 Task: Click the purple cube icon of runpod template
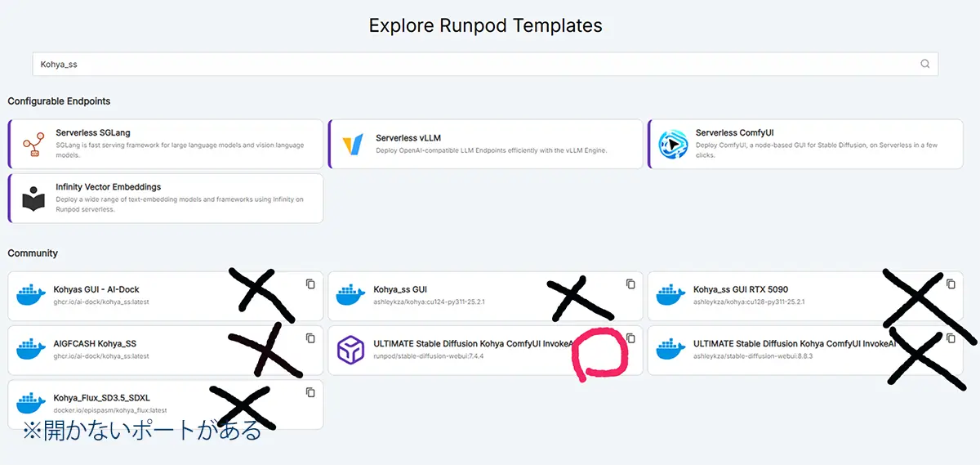351,351
